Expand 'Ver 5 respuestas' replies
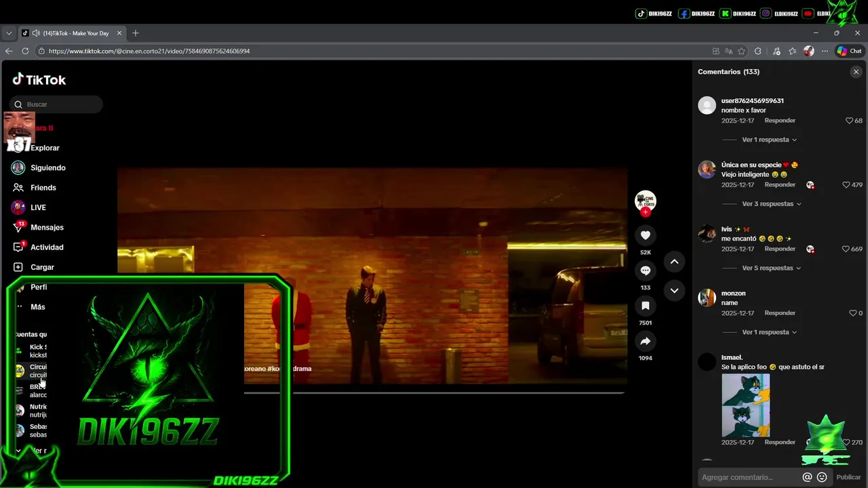Viewport: 868px width, 488px height. click(772, 268)
